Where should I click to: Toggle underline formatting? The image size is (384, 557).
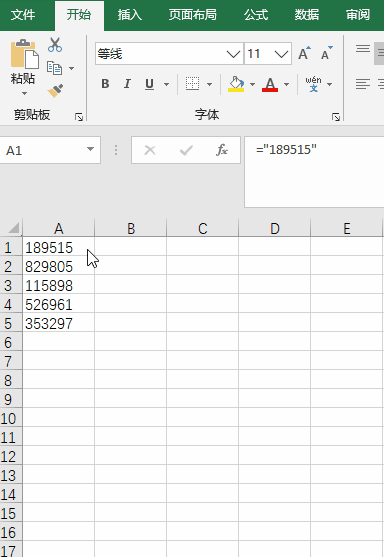150,84
